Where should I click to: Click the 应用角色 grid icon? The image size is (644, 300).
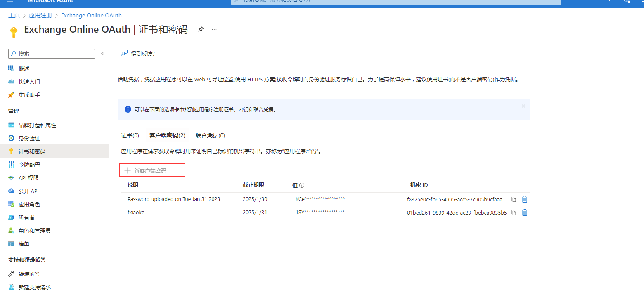point(11,204)
